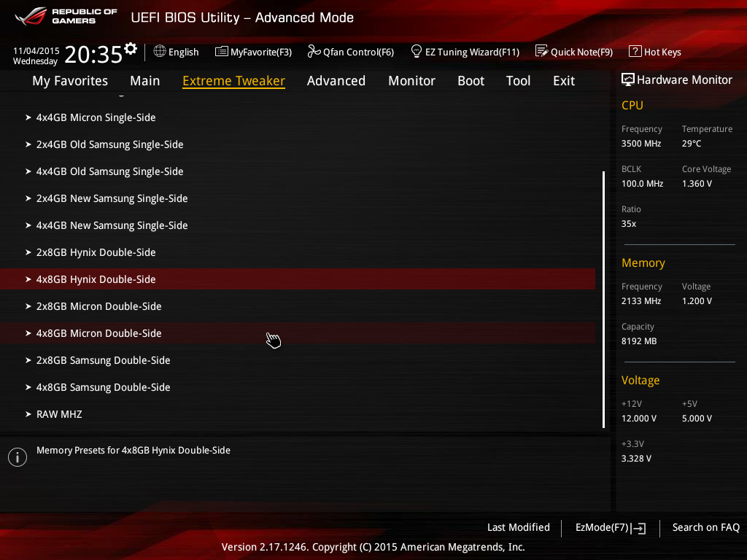The width and height of the screenshot is (747, 560).
Task: View Last Modified settings
Action: pos(519,528)
